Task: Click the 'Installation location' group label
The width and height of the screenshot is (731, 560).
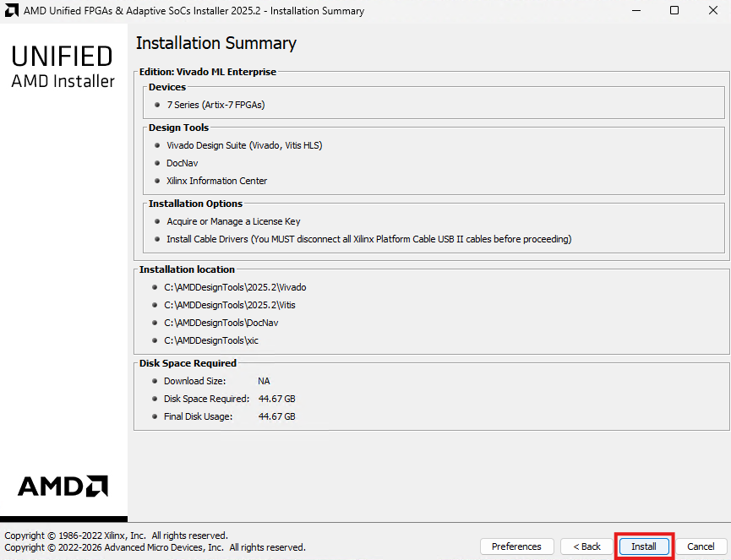Action: [187, 269]
